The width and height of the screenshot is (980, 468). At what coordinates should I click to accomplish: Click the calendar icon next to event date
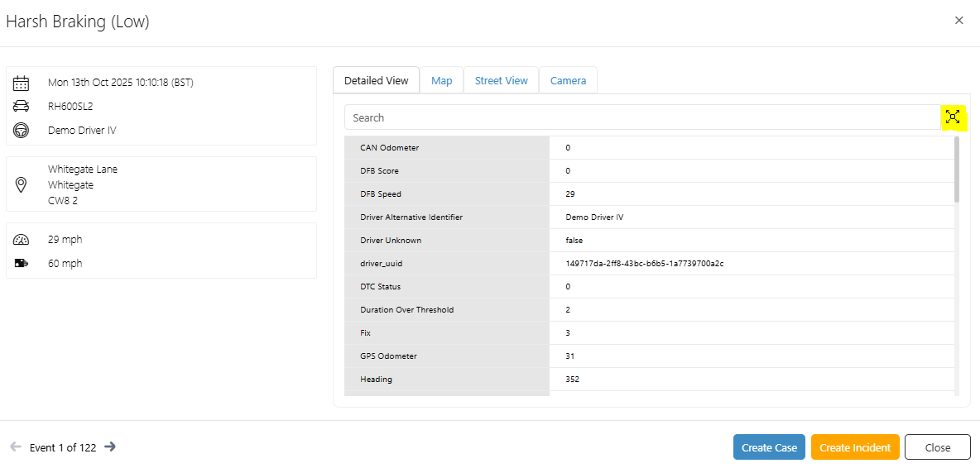tap(22, 83)
